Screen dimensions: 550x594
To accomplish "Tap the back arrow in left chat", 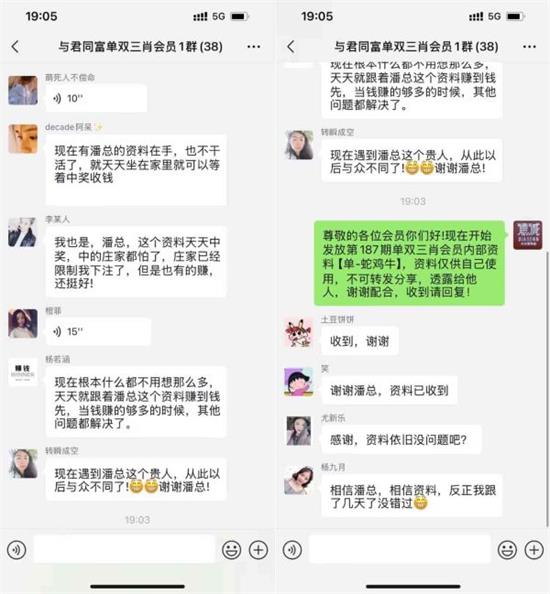I will point(15,47).
